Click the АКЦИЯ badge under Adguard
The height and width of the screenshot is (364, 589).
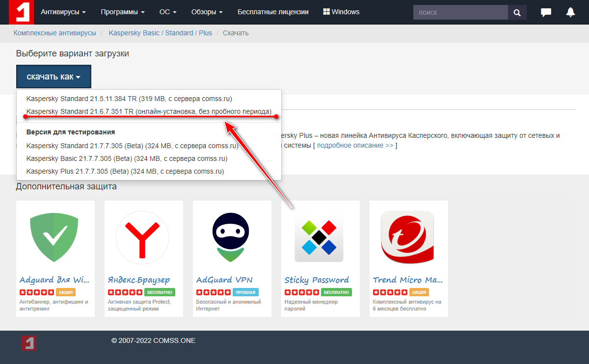[66, 292]
